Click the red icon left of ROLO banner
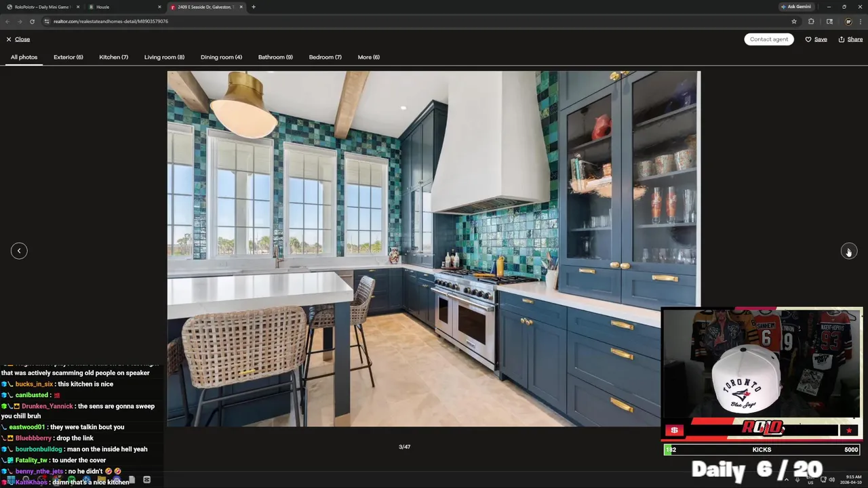 (x=674, y=430)
